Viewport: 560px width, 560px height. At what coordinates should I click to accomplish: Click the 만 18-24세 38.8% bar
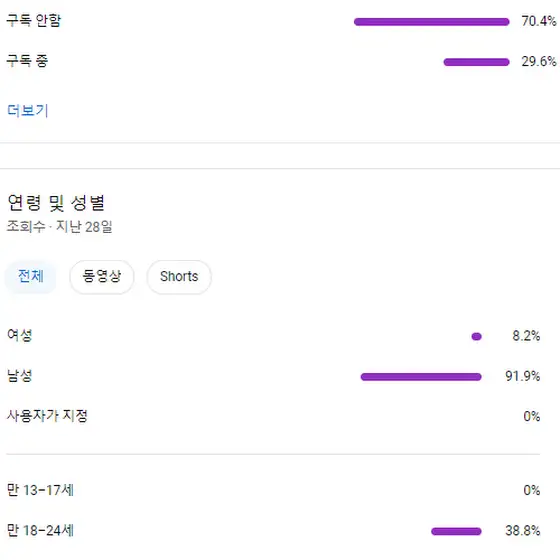click(x=456, y=531)
